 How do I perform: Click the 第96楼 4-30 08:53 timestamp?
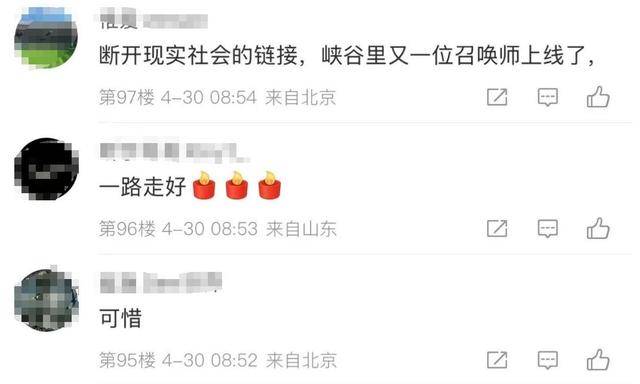point(178,229)
